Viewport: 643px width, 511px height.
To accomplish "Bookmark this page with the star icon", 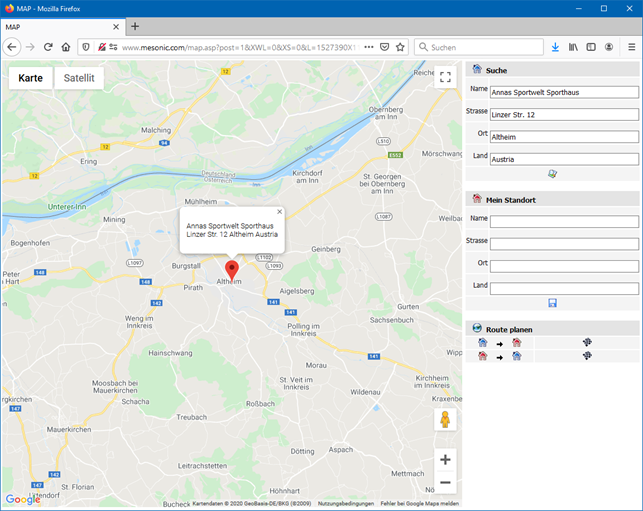I will coord(400,47).
